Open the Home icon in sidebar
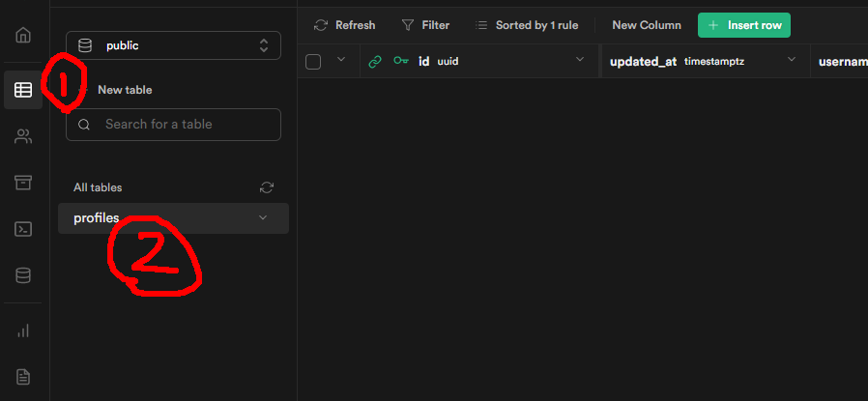This screenshot has width=868, height=401. click(x=23, y=36)
